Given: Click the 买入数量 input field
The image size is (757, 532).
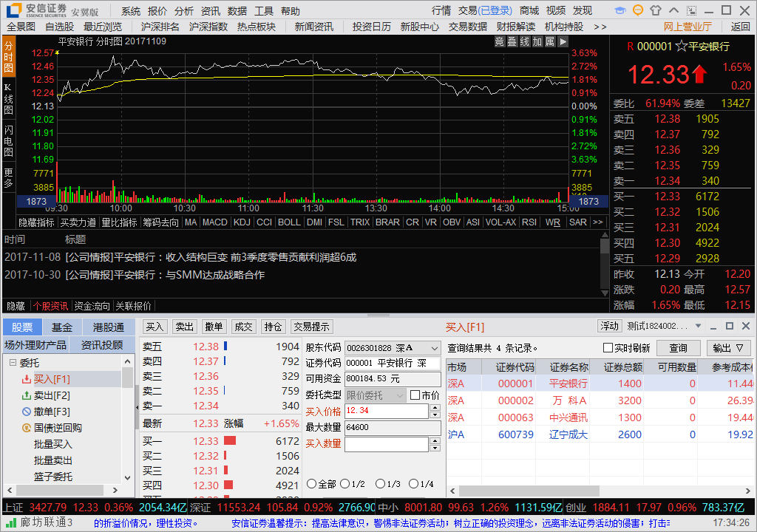Looking at the screenshot, I should (x=387, y=444).
